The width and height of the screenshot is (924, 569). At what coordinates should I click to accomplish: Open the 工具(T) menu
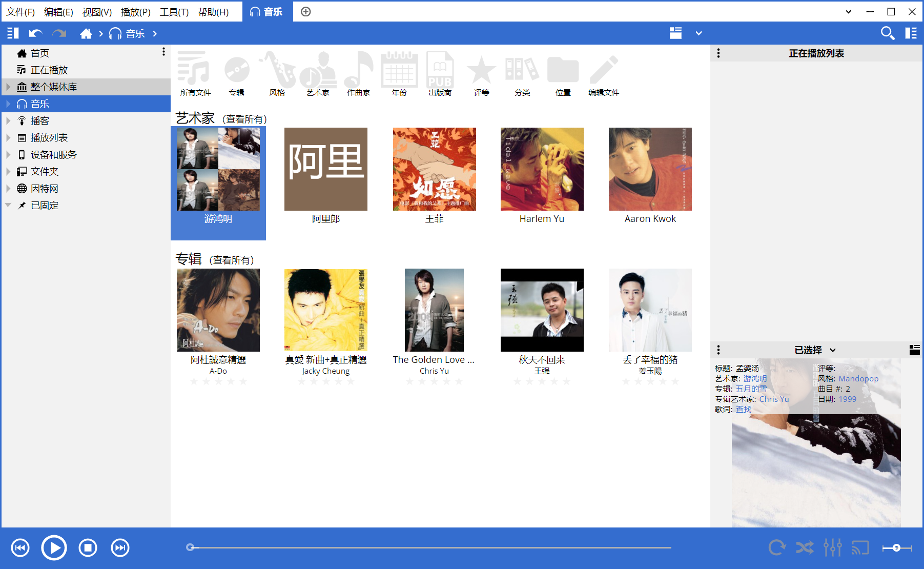pyautogui.click(x=174, y=12)
